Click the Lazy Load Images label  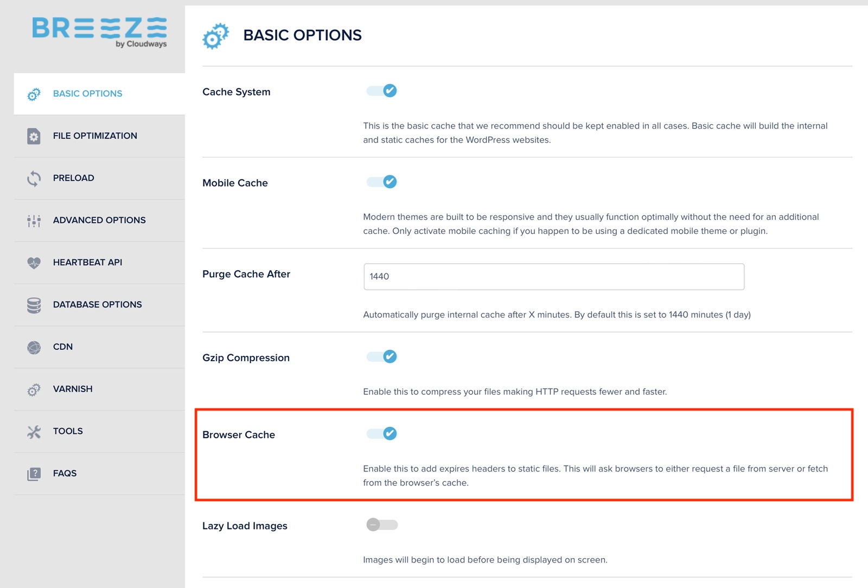tap(245, 526)
